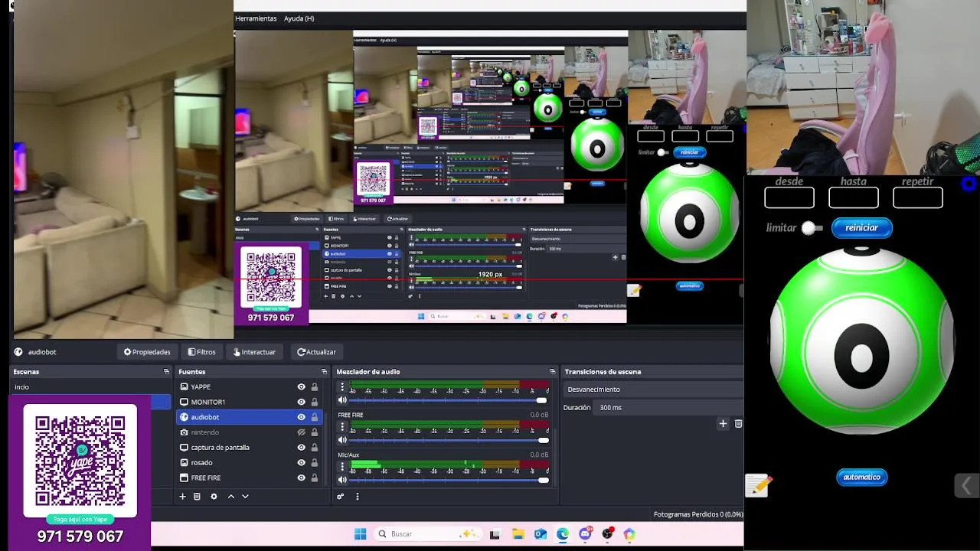Hide the rosado source

302,462
